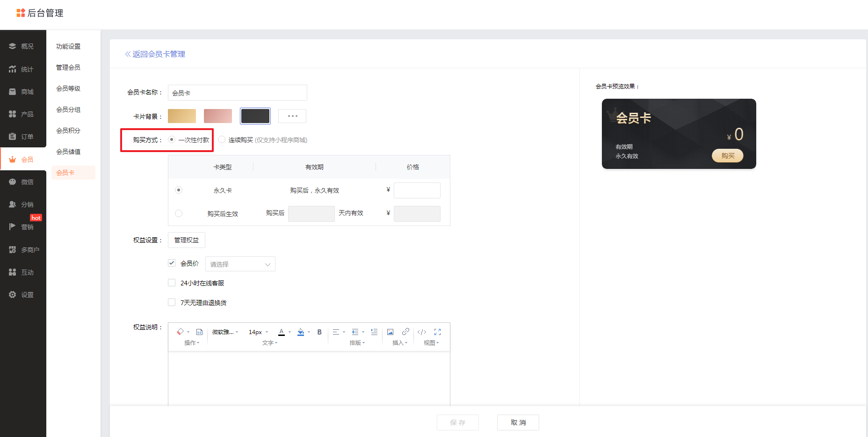Viewport: 868px width, 437px height.
Task: Click the paste-from-Word icon in editor
Action: click(x=199, y=332)
